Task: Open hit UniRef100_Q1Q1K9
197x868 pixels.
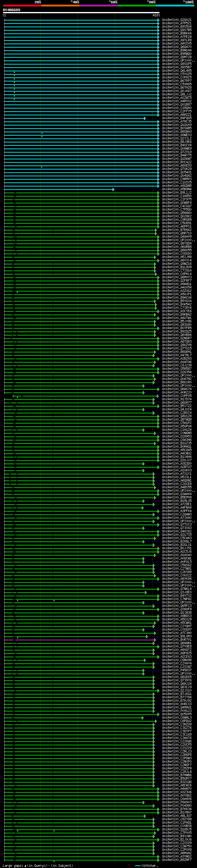Action: pos(176,125)
